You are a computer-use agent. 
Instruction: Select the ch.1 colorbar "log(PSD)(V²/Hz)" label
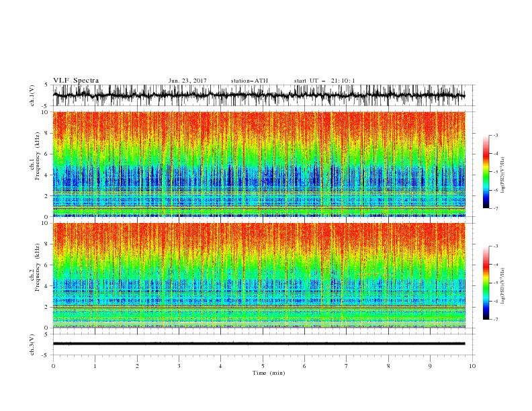(x=502, y=175)
